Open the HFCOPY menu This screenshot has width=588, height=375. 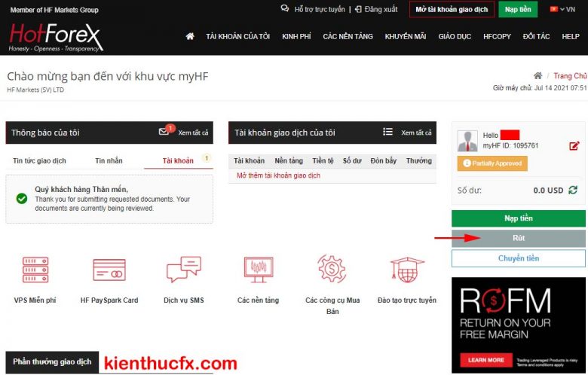497,36
